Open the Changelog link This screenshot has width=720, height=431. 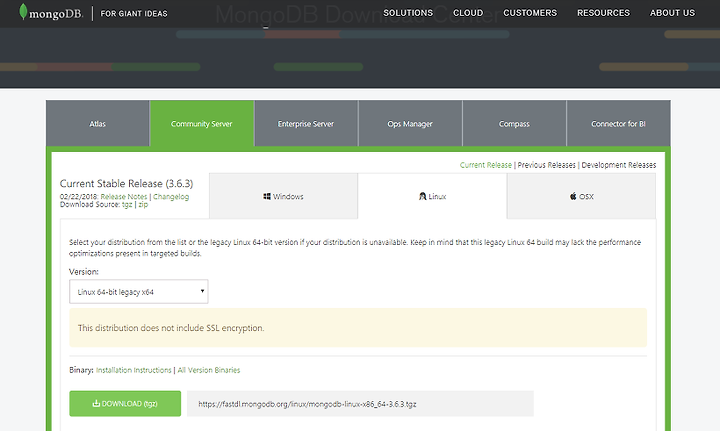(x=171, y=196)
